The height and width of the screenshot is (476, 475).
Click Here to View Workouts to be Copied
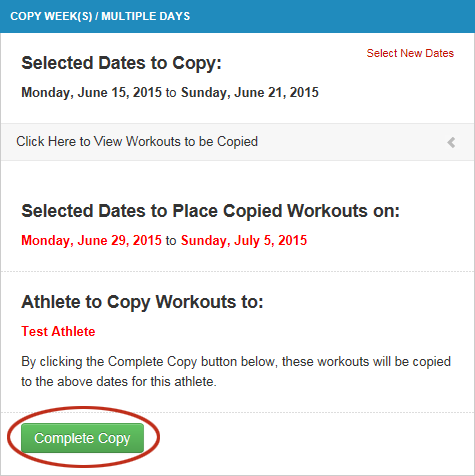click(137, 142)
